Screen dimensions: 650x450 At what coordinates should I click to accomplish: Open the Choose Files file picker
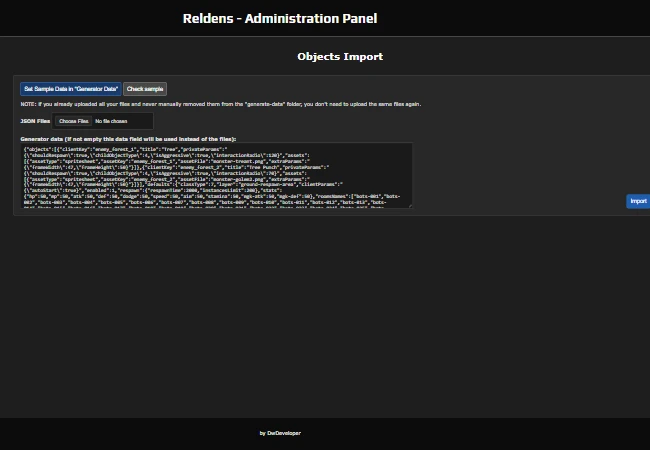click(73, 121)
